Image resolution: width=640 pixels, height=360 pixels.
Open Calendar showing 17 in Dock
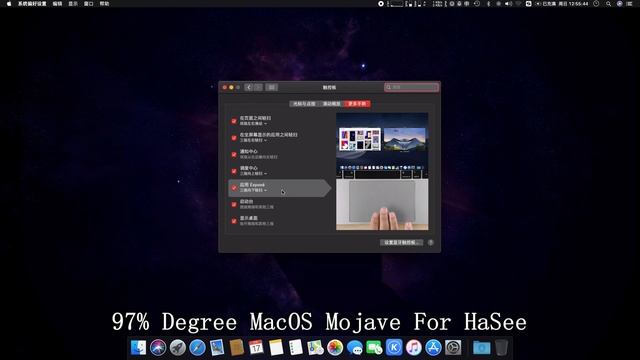pos(256,348)
